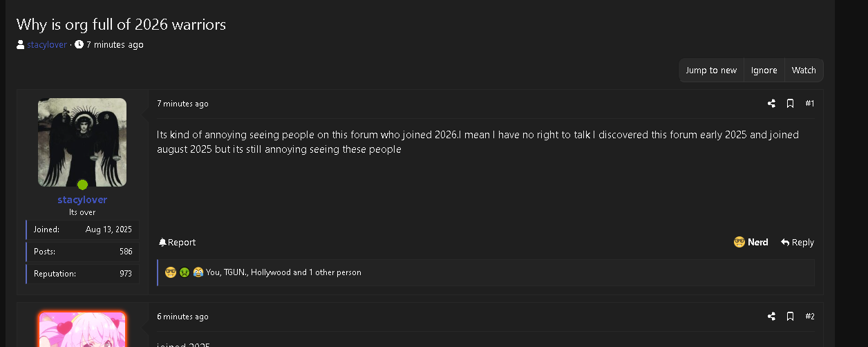This screenshot has width=868, height=347.
Task: Toggle Watch on this thread
Action: tap(804, 71)
